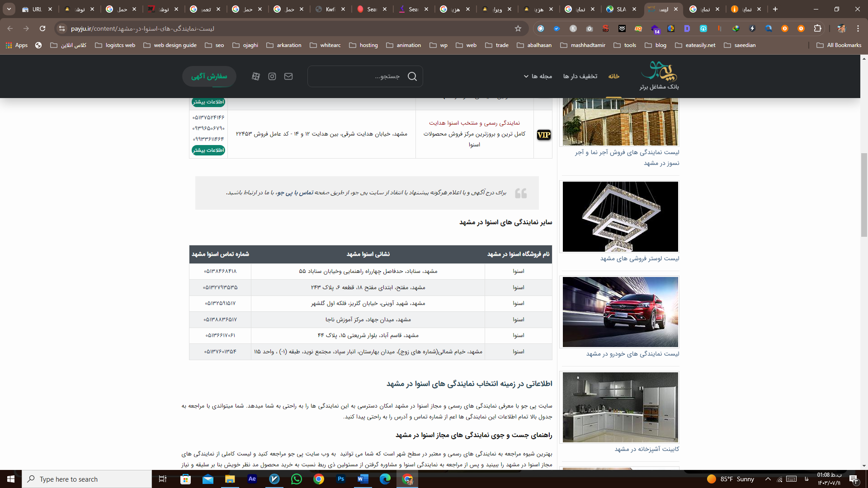Viewport: 868px width, 488px height.
Task: Click the VIP badge in the Esnova row
Action: (543, 135)
